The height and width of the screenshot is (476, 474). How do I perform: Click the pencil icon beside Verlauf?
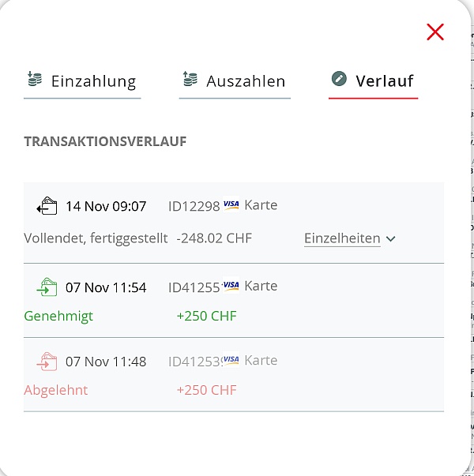(x=339, y=79)
